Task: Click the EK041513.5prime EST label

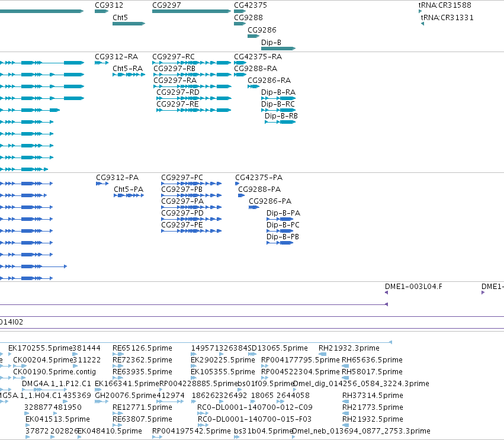Action: click(x=57, y=419)
